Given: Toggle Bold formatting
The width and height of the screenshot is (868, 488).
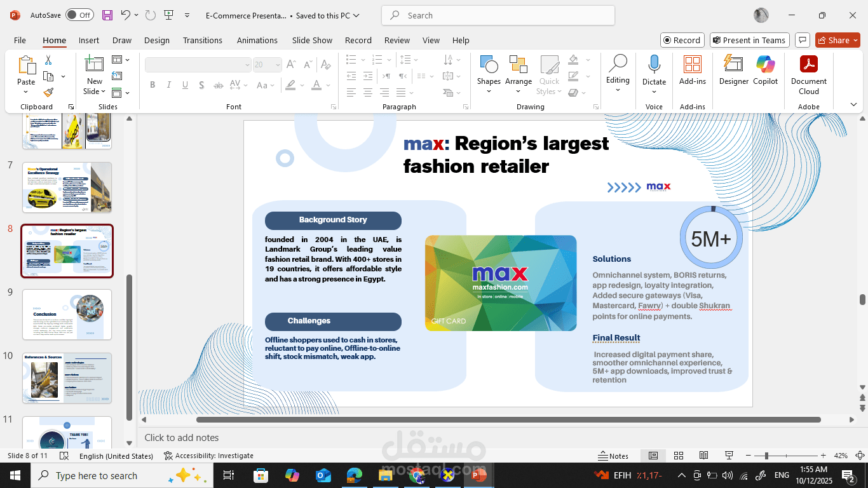Looking at the screenshot, I should coord(153,85).
